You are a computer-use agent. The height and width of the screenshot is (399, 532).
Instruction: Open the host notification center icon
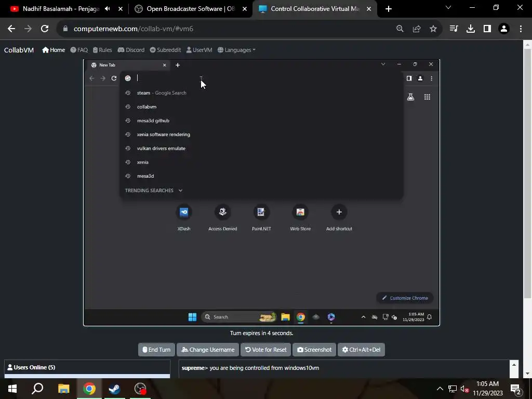515,389
